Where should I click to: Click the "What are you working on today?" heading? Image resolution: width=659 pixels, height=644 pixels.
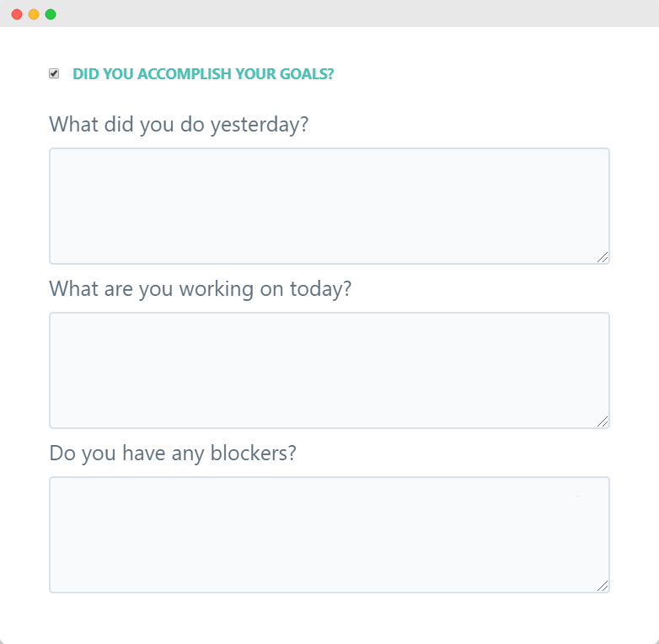(200, 289)
